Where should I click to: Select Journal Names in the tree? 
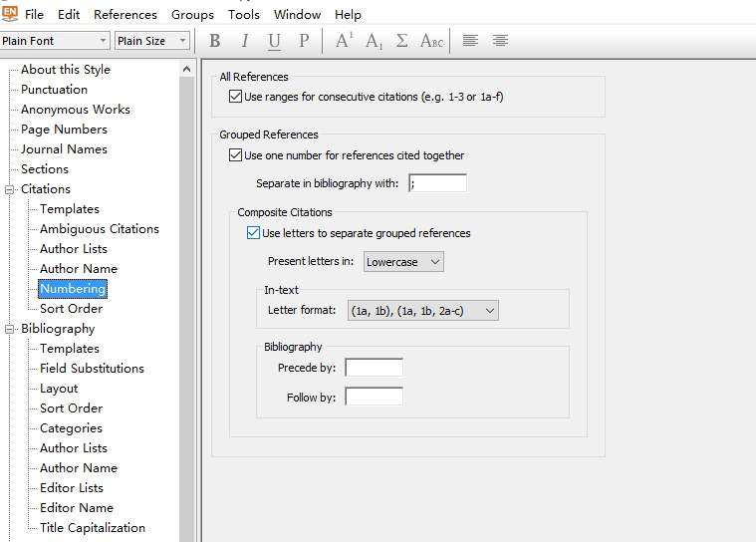click(x=64, y=149)
